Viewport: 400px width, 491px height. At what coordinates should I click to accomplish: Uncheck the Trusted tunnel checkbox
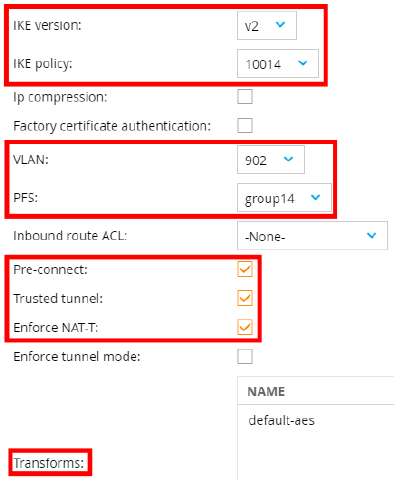[245, 298]
